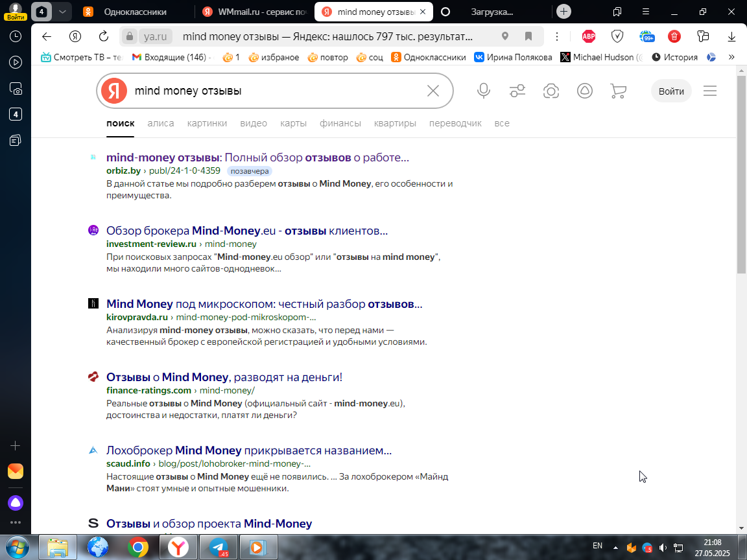This screenshot has height=560, width=747.
Task: Open more options dots in sidebar
Action: coord(16,522)
